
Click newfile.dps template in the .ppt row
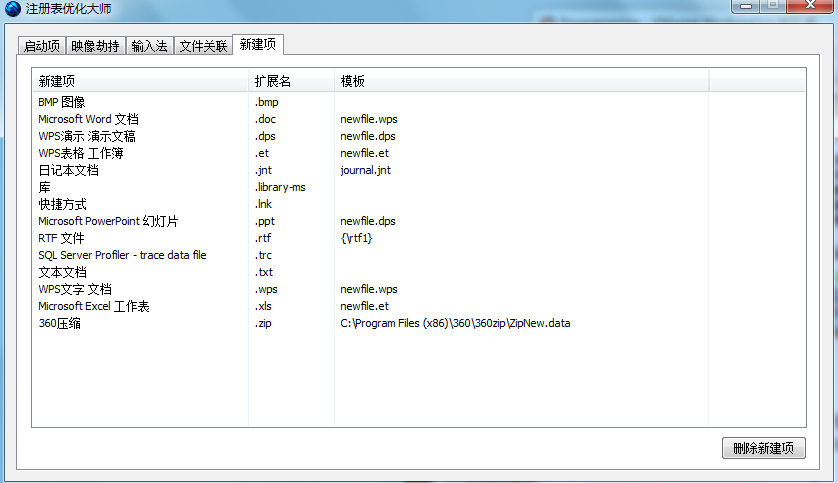(x=368, y=221)
